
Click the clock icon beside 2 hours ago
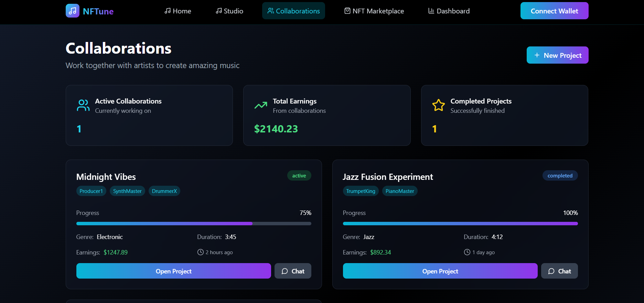[201, 252]
